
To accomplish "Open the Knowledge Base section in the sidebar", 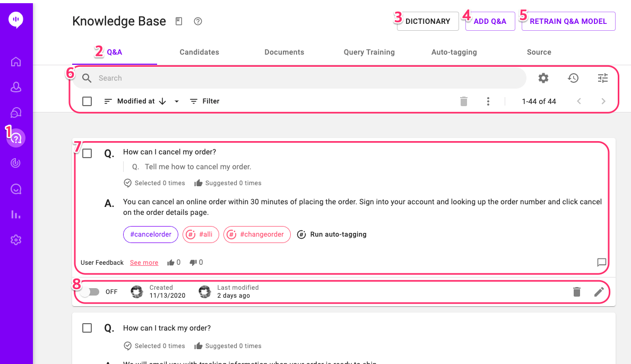I will (16, 138).
